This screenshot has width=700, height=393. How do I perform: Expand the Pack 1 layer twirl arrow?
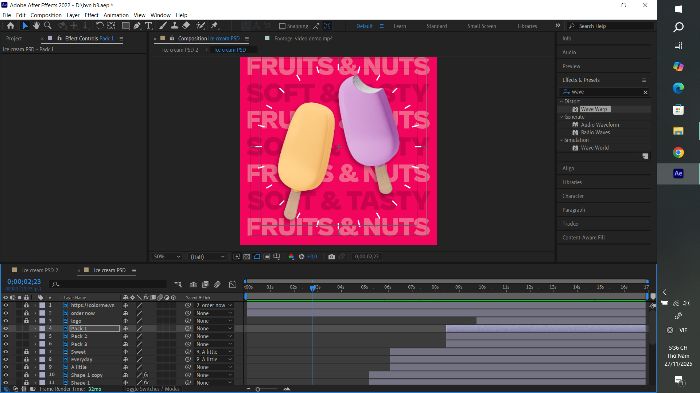coord(35,328)
